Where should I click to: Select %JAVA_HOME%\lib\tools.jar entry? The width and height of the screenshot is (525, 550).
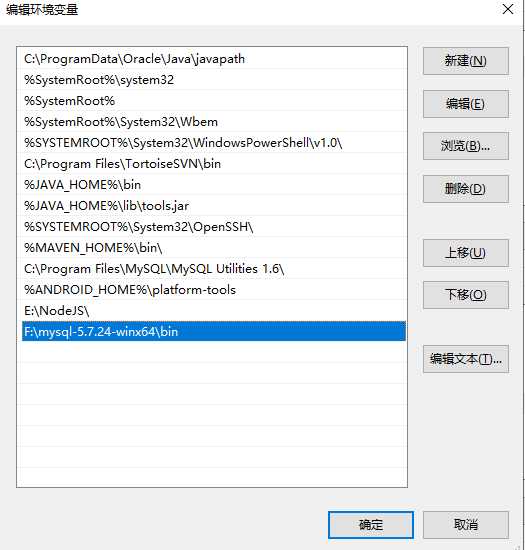click(214, 206)
